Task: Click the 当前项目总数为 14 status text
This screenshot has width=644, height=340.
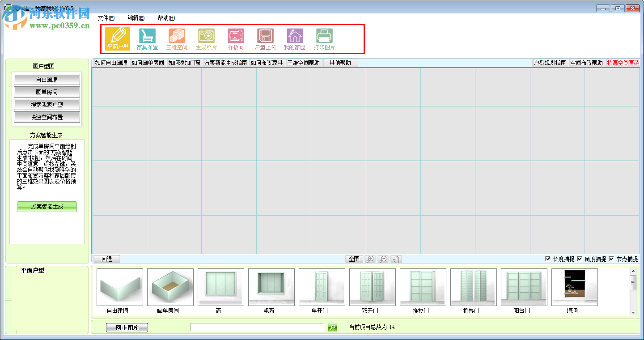Action: (372, 327)
